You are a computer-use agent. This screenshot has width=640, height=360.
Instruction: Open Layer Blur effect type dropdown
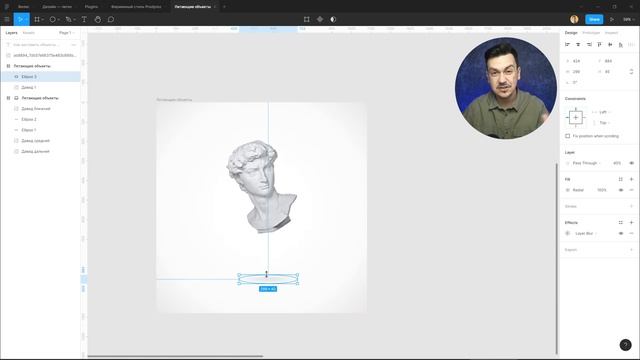tap(586, 233)
